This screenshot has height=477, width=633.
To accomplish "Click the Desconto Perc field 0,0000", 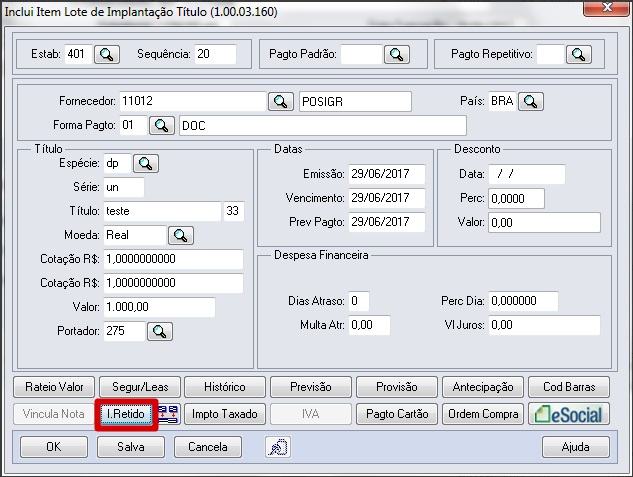I will [x=516, y=199].
